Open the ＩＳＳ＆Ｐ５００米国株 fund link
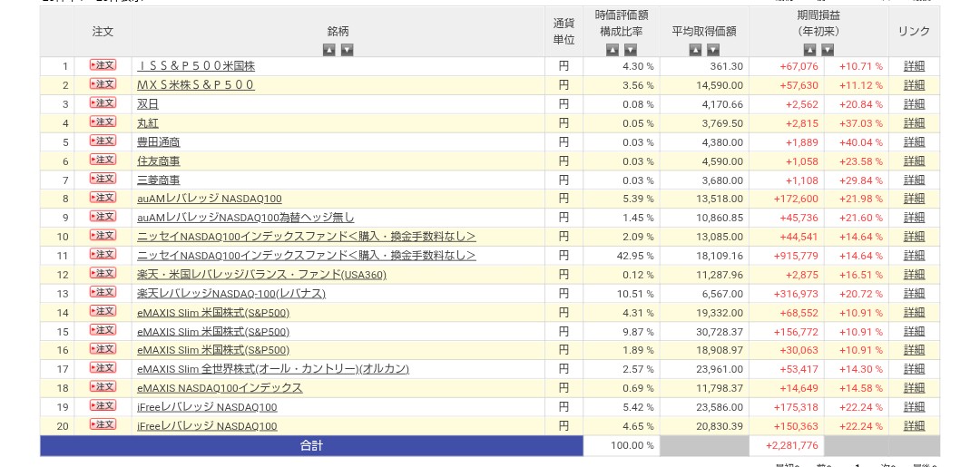980x467 pixels. pyautogui.click(x=196, y=66)
